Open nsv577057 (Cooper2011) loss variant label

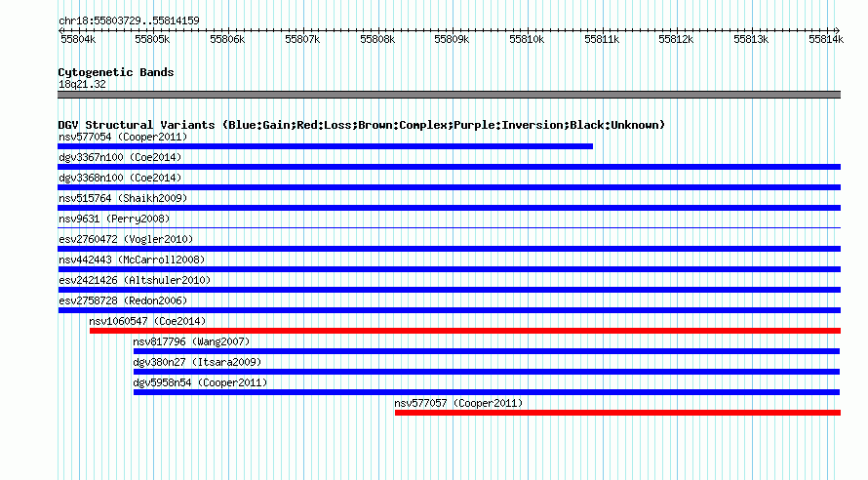point(458,403)
